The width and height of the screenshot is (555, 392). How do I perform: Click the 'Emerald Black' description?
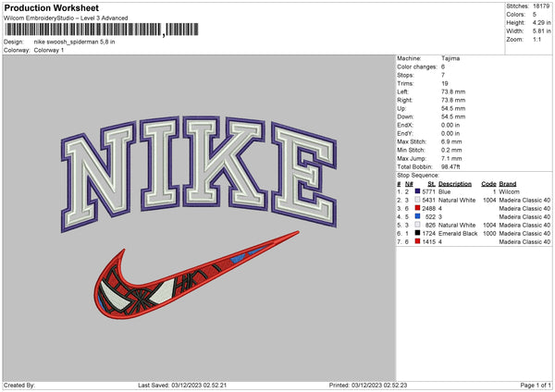point(458,234)
